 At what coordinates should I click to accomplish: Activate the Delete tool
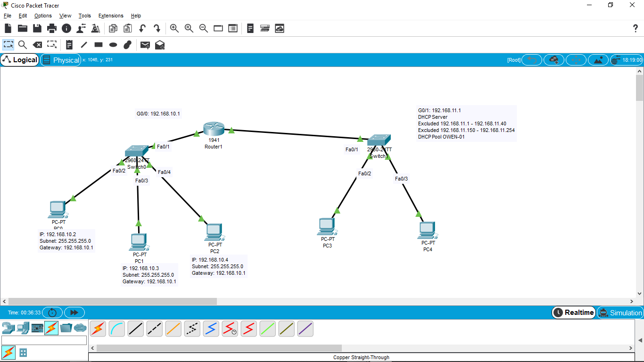[x=37, y=45]
